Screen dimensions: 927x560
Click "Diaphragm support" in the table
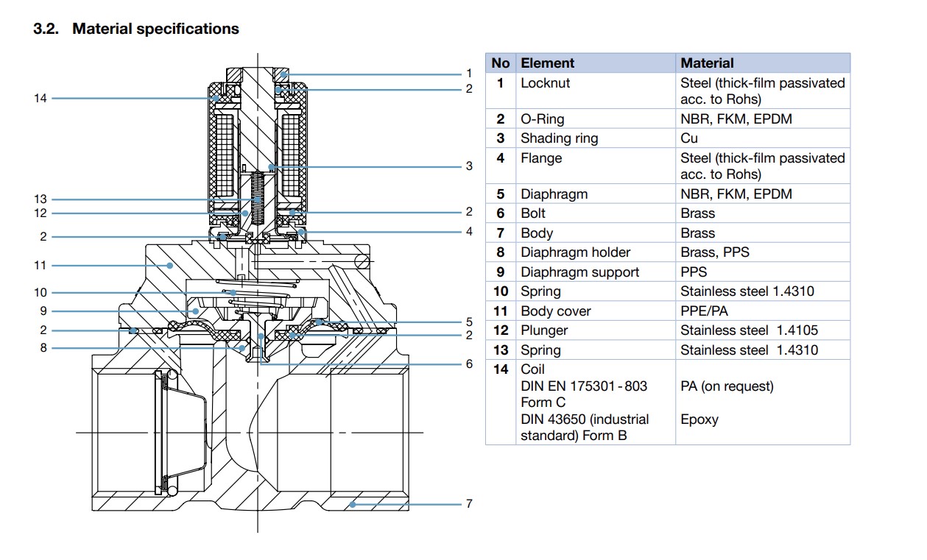pyautogui.click(x=580, y=272)
